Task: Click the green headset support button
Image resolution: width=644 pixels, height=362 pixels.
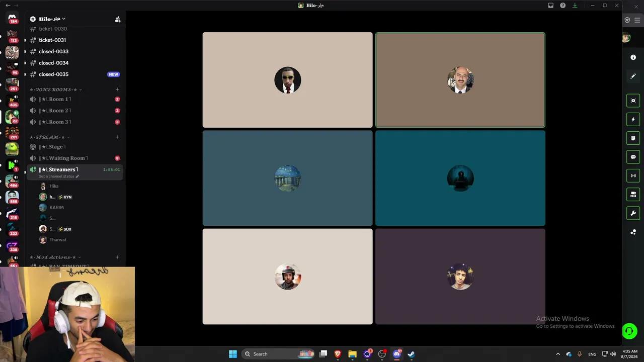Action: [x=629, y=331]
